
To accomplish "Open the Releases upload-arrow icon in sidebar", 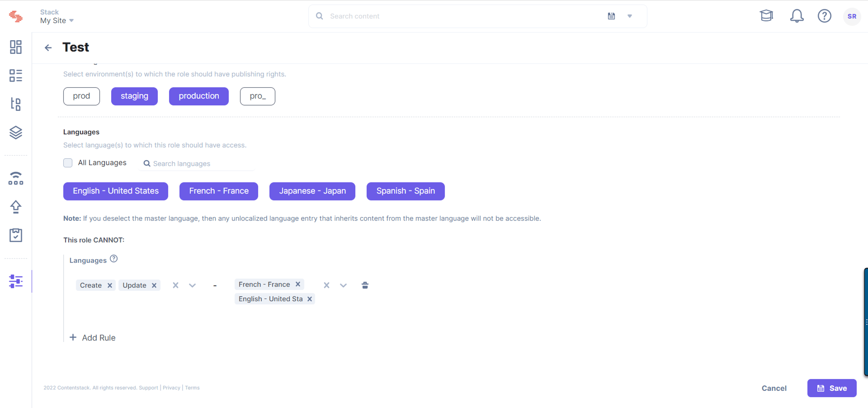I will coord(16,207).
